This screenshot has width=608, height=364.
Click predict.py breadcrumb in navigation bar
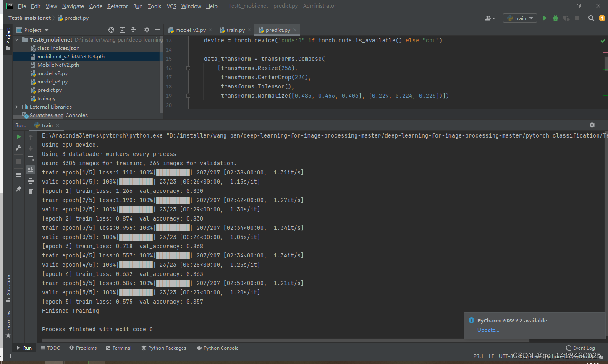point(73,18)
